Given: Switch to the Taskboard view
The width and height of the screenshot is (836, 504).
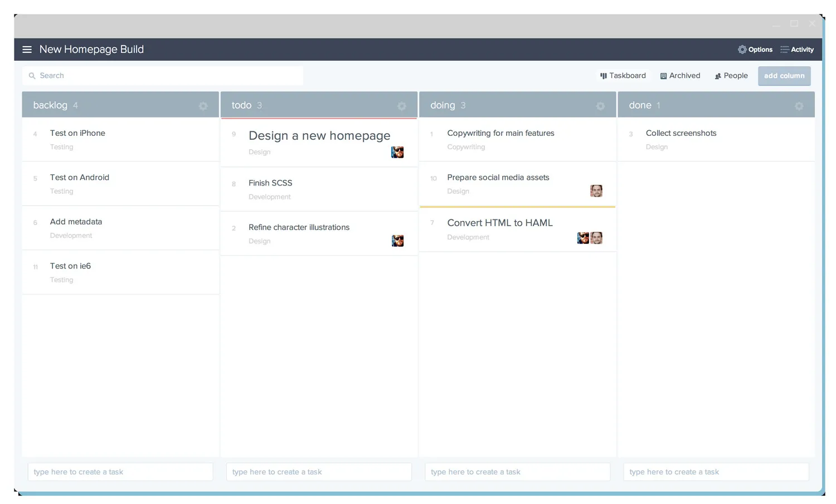Looking at the screenshot, I should tap(623, 75).
